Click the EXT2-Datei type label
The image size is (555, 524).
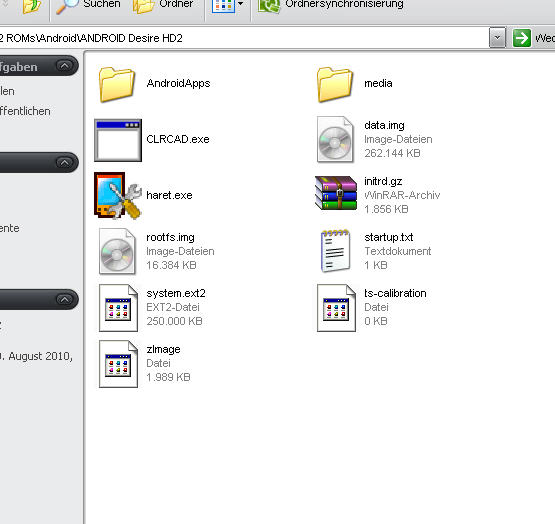pos(173,307)
